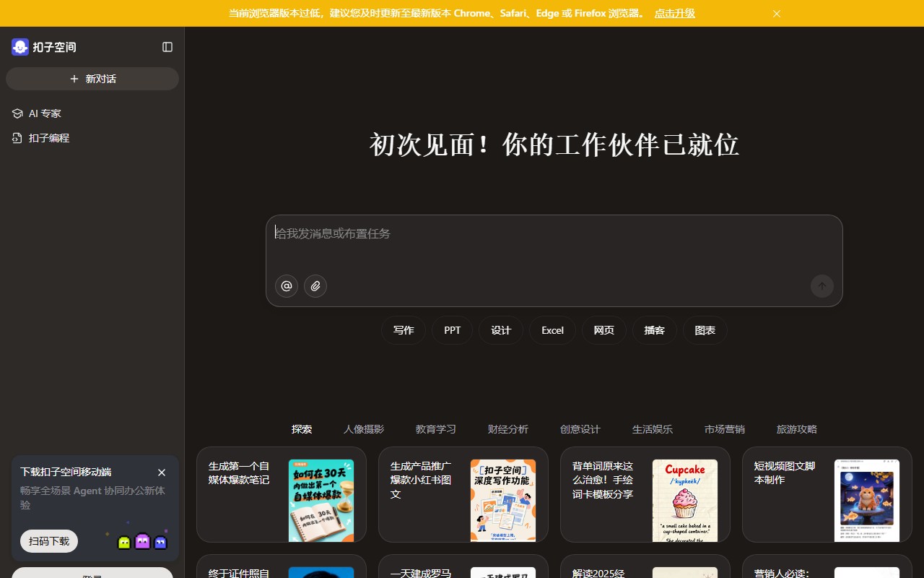The image size is (924, 578).
Task: Select the 写作 quick task chip
Action: click(404, 330)
